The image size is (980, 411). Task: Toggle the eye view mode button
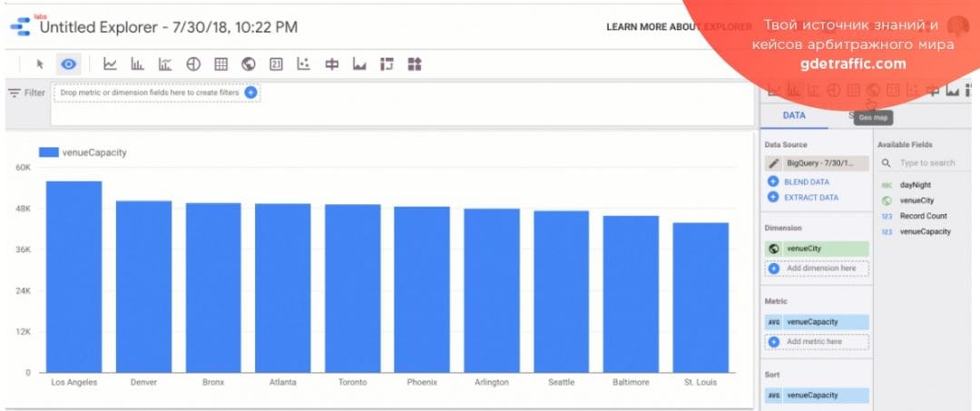[69, 64]
